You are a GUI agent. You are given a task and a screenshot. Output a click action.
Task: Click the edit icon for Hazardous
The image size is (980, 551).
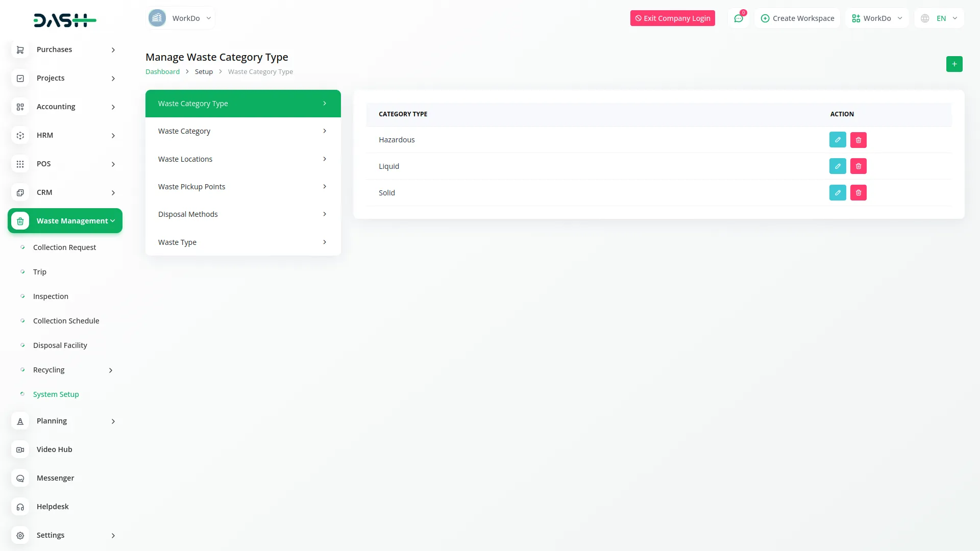click(838, 140)
